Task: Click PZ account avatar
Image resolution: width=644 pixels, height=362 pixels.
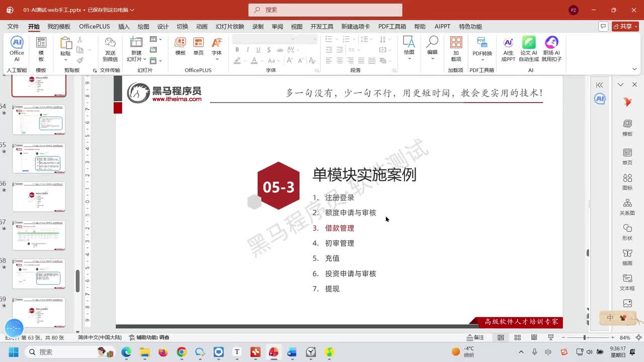Action: (x=574, y=10)
